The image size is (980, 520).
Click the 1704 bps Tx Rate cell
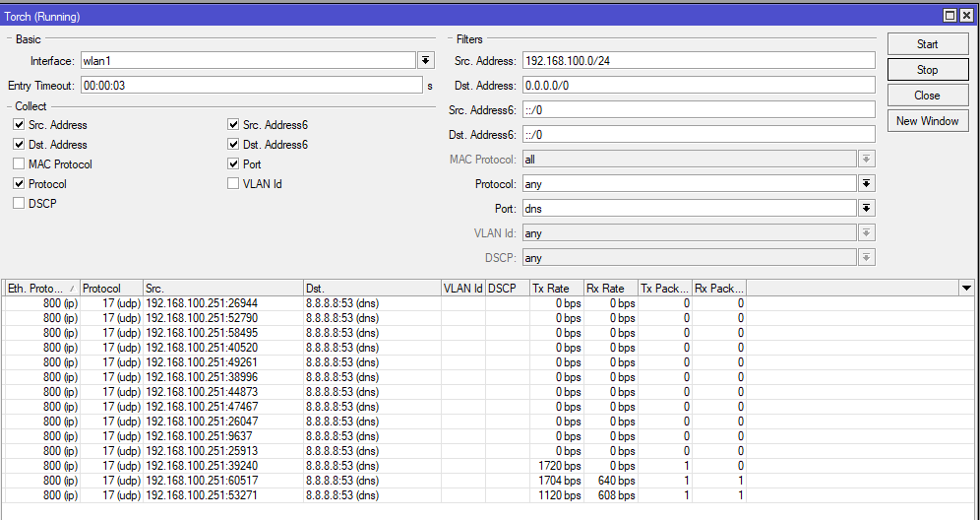pos(557,481)
